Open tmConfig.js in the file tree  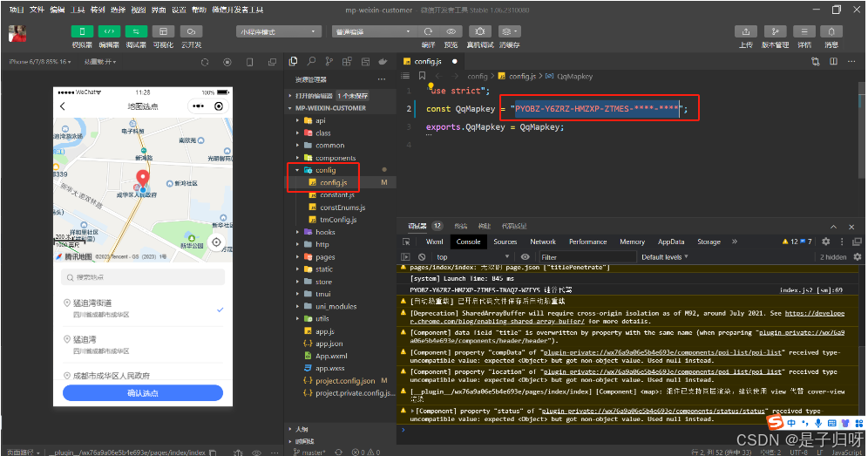point(337,220)
